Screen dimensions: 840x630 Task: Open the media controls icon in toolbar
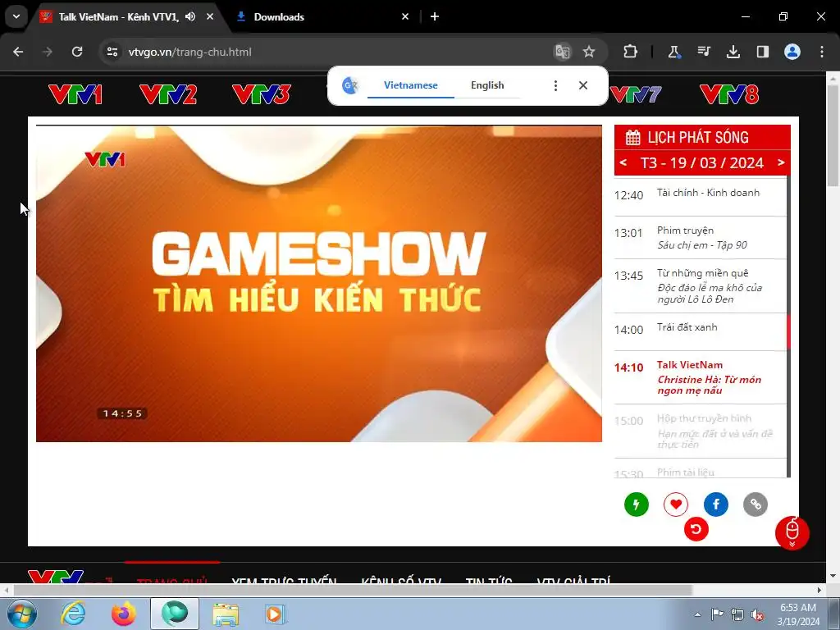tap(703, 52)
